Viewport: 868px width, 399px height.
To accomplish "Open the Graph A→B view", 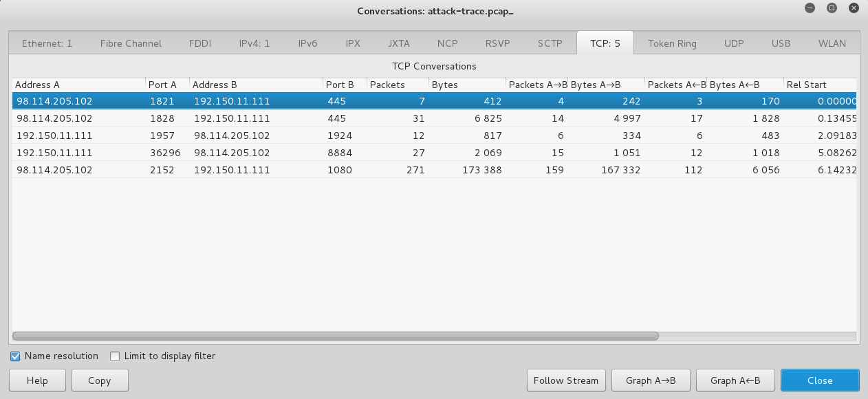I will click(651, 380).
